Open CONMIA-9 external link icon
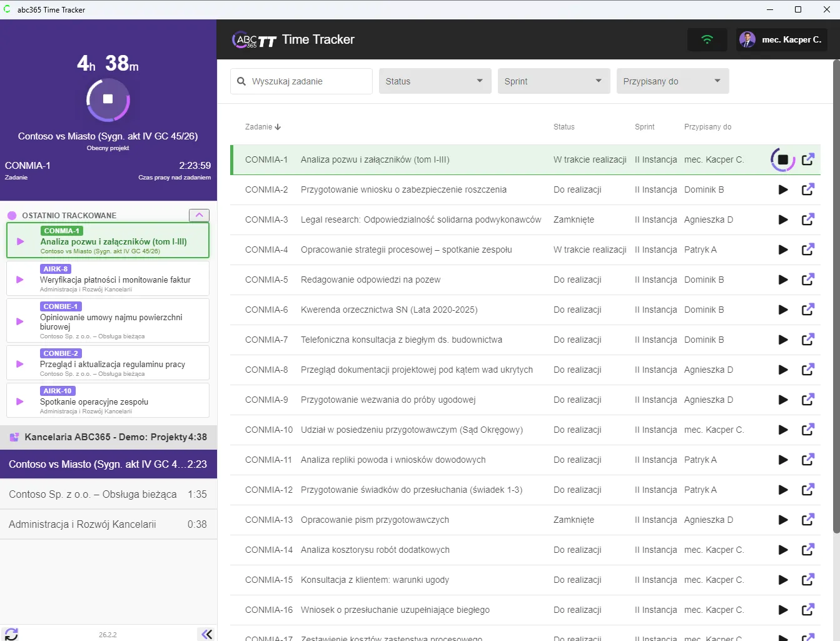 [x=808, y=399]
